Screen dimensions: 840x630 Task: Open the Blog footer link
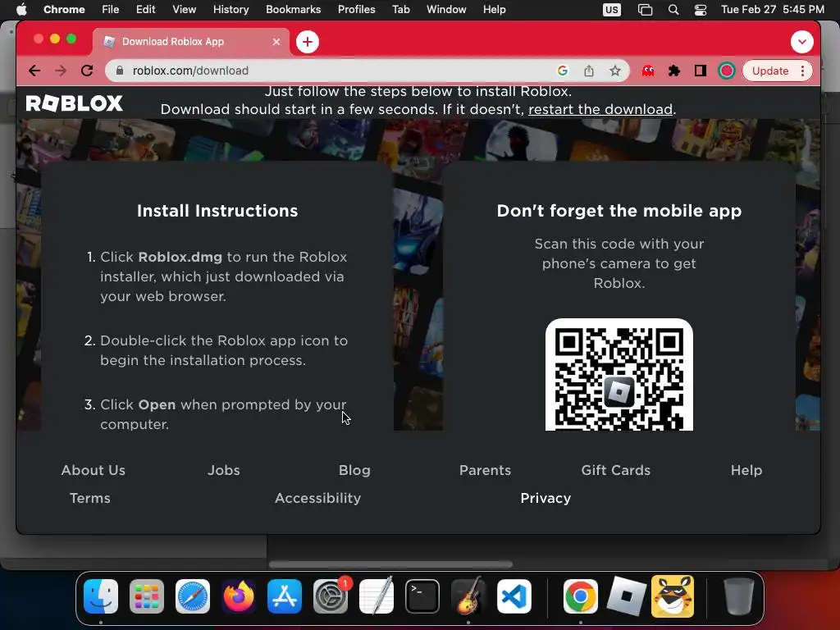[354, 470]
